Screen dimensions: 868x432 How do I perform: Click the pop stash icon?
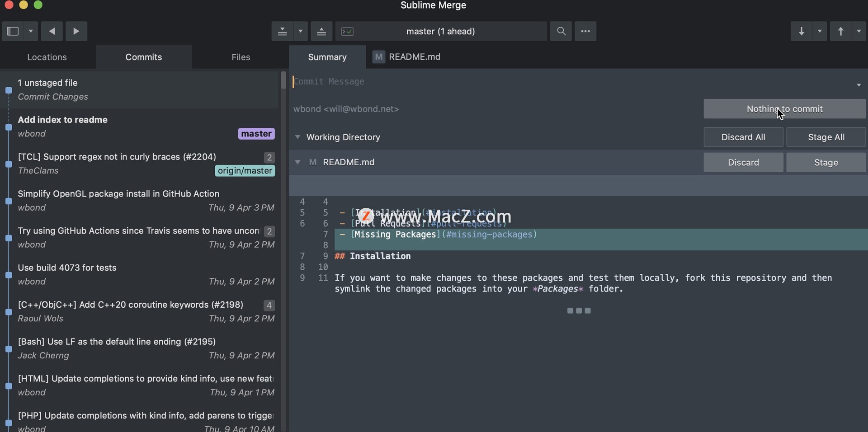pos(321,31)
